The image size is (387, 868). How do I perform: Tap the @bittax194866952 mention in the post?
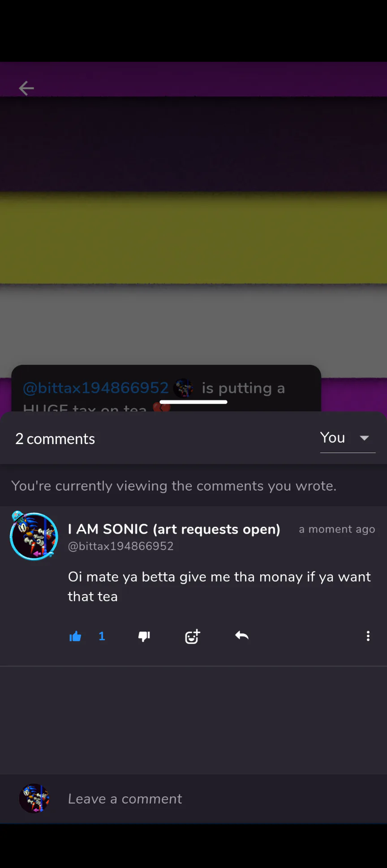coord(96,388)
